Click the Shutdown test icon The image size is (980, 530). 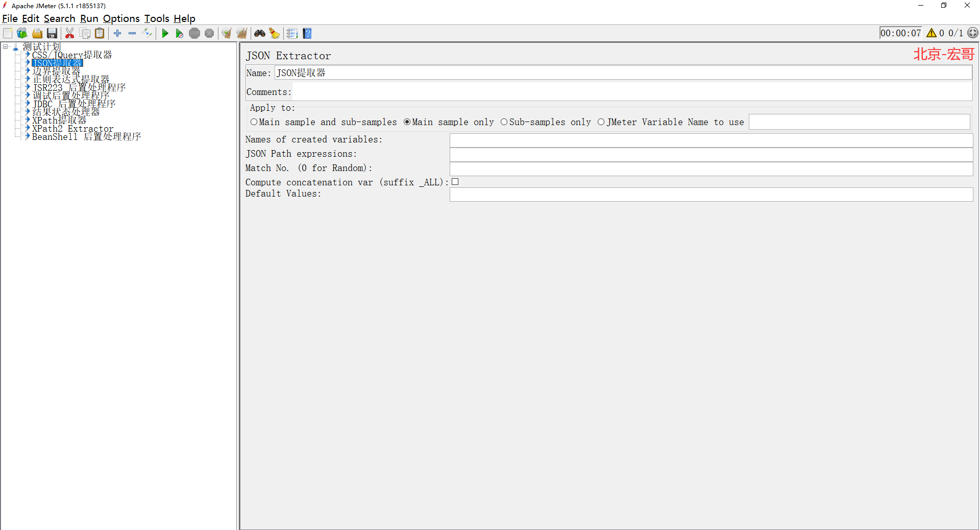point(209,34)
